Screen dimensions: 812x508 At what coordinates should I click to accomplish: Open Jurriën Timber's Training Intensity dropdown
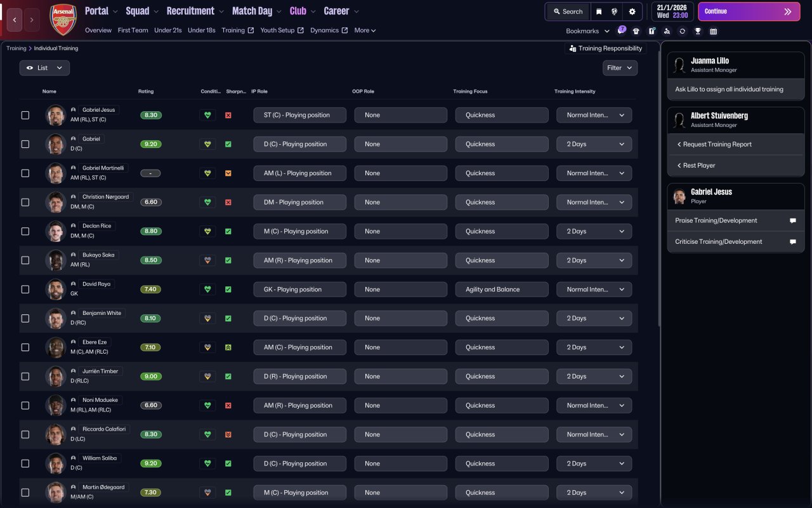pyautogui.click(x=594, y=377)
